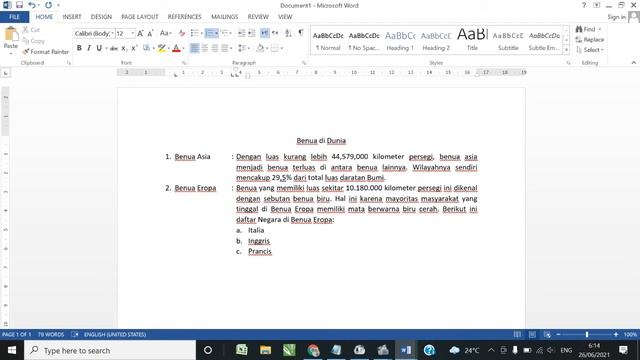This screenshot has height=360, width=640.
Task: Switch to the MAILINGS tab
Action: [224, 17]
